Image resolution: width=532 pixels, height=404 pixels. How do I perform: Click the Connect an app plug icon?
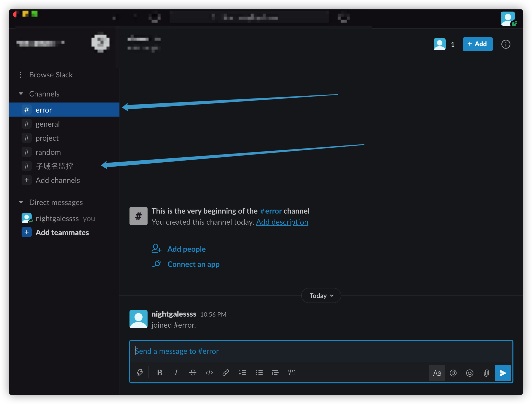(x=157, y=264)
